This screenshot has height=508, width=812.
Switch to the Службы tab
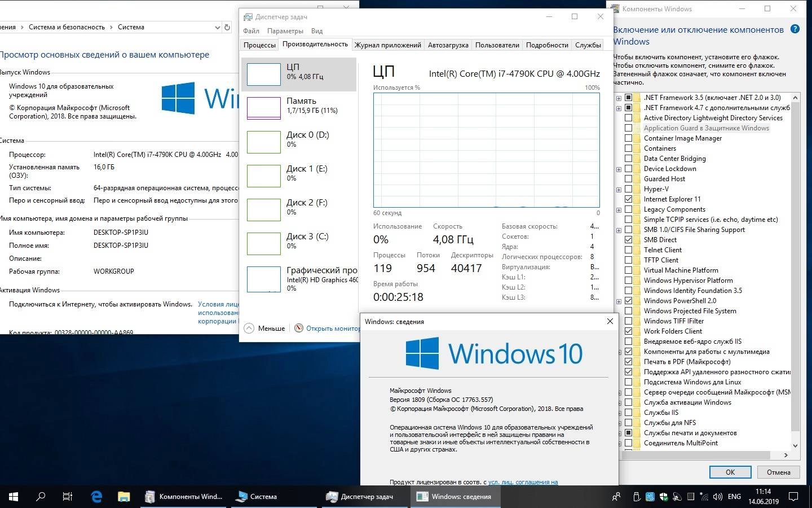point(588,45)
